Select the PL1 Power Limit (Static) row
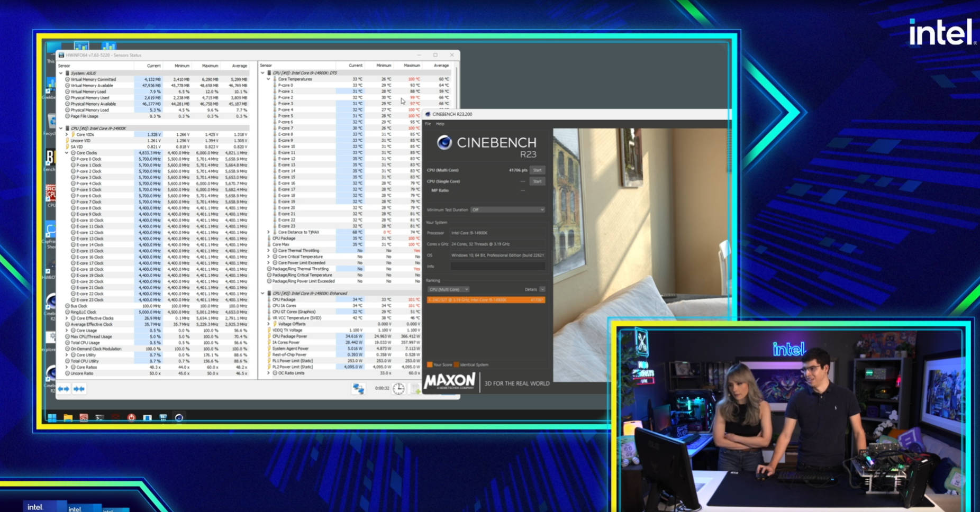 343,361
